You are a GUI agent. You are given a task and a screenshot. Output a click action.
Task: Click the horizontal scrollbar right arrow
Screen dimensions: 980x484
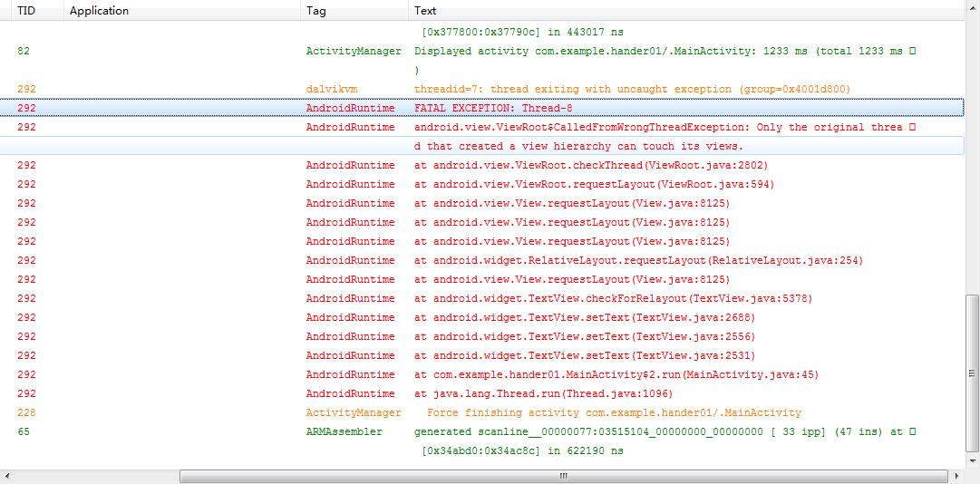pos(957,476)
